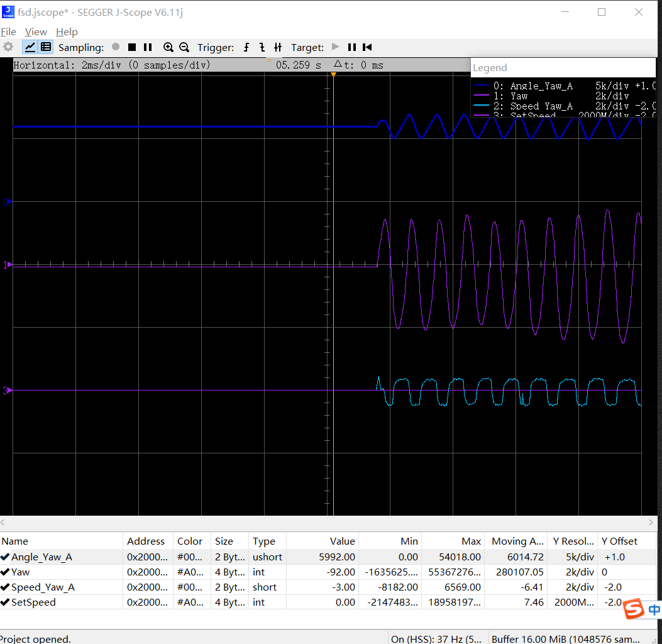Click the Size column header
662x644 pixels.
point(230,541)
